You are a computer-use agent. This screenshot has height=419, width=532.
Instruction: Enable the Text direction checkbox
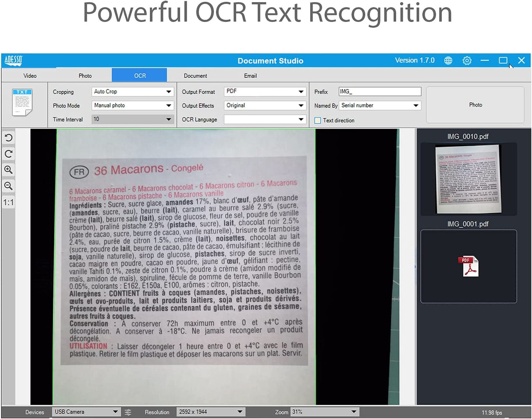coord(318,120)
